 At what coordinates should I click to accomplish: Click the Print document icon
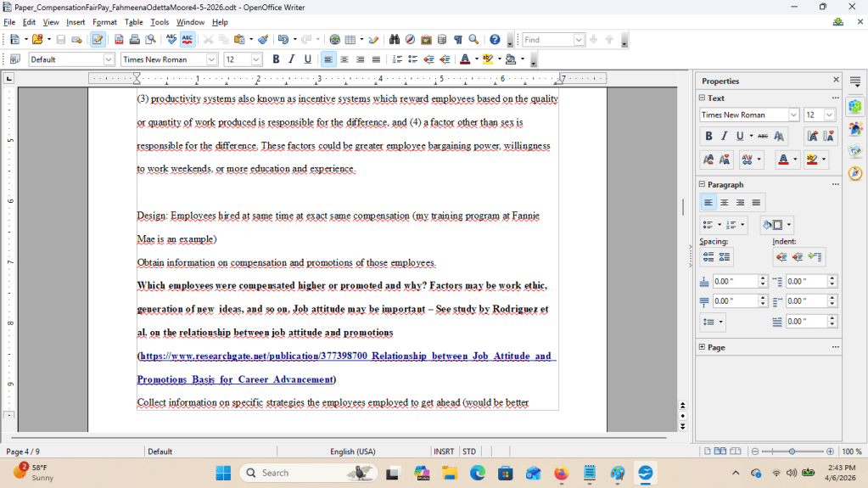[135, 40]
